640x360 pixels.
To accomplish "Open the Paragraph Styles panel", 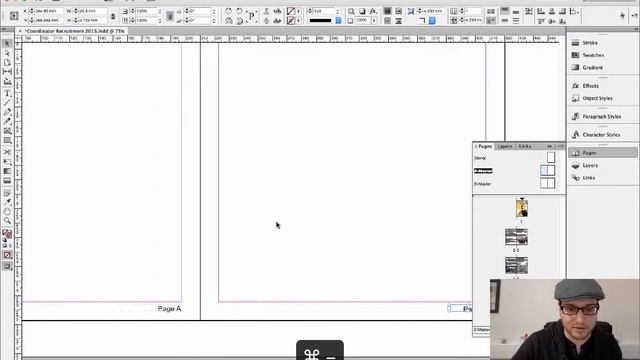I will (603, 117).
